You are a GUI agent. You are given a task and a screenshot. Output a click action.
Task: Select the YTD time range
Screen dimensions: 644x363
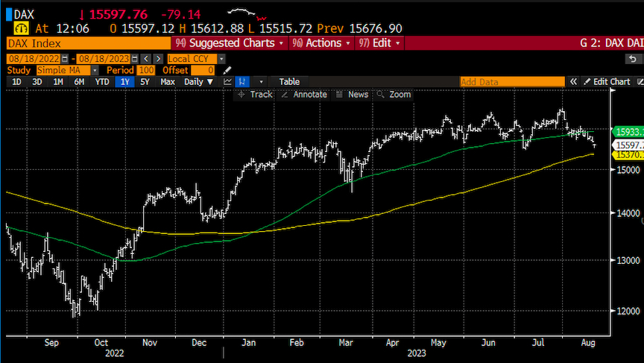[x=102, y=82]
